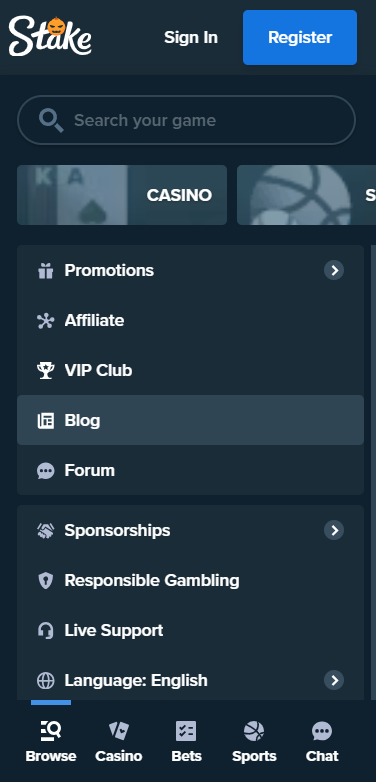
Task: Expand the Promotions submenu arrow
Action: pos(334,270)
